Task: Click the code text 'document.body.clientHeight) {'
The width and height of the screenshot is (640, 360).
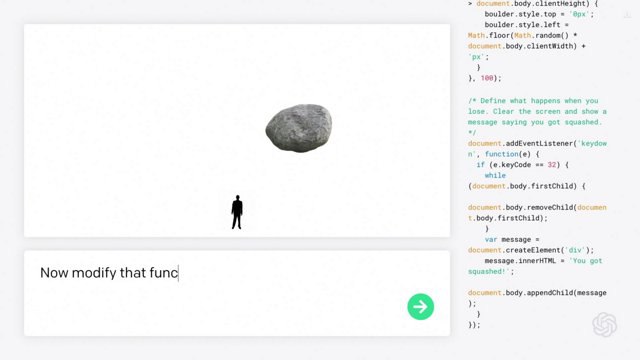Action: 537,4
